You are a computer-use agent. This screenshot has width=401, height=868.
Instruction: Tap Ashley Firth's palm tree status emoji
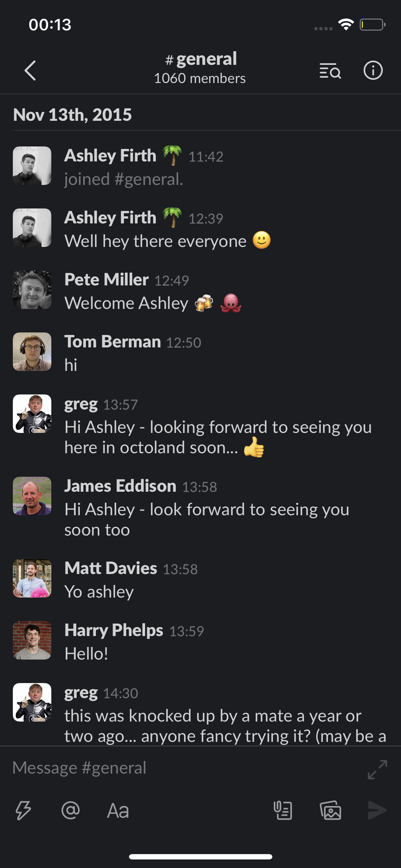(172, 156)
